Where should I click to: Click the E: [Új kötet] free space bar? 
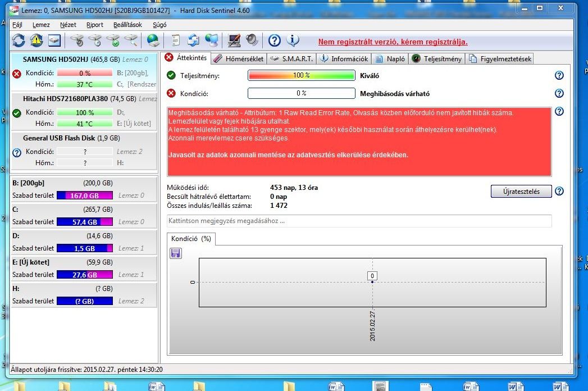click(85, 275)
